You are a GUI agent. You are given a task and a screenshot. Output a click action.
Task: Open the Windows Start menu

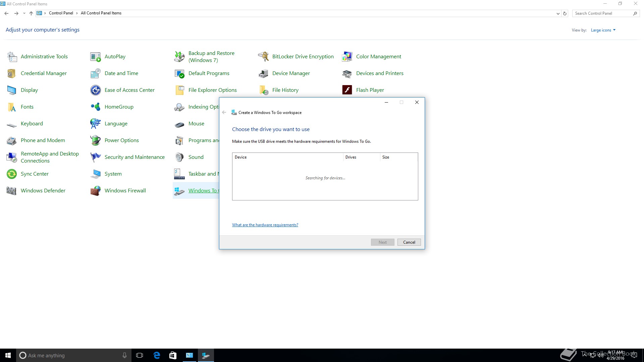pyautogui.click(x=8, y=355)
